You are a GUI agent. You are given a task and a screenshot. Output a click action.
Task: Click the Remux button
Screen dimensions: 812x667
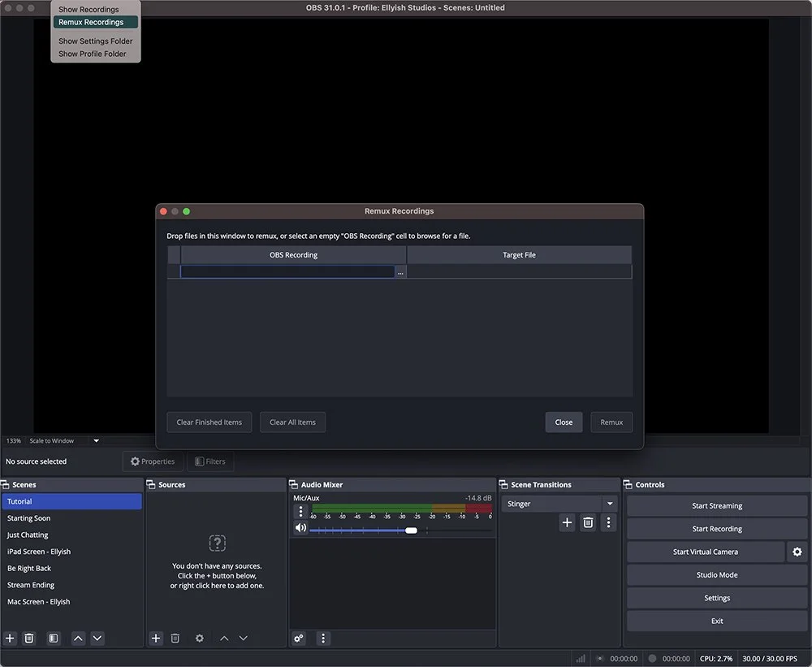pyautogui.click(x=611, y=422)
